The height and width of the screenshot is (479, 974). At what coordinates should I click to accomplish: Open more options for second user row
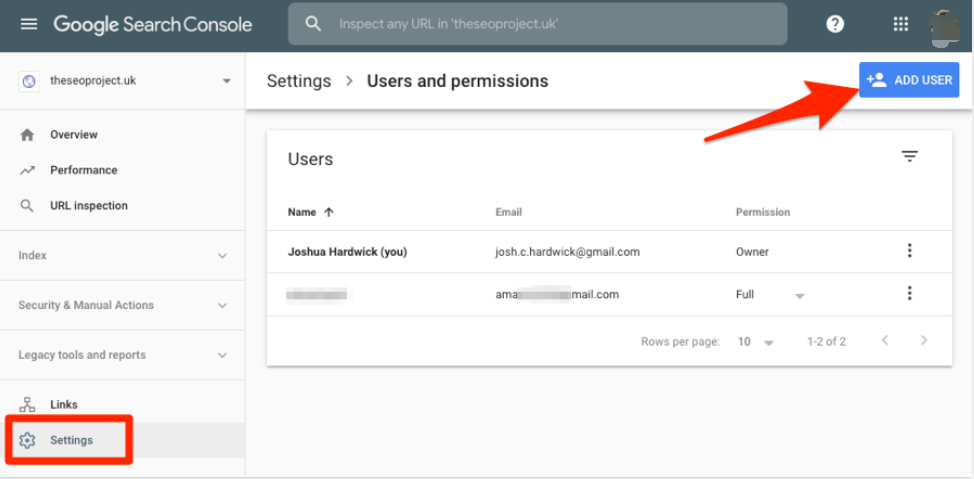point(909,293)
